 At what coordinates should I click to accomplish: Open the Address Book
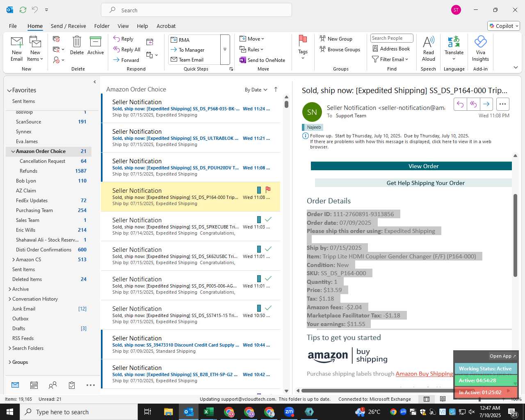point(391,49)
